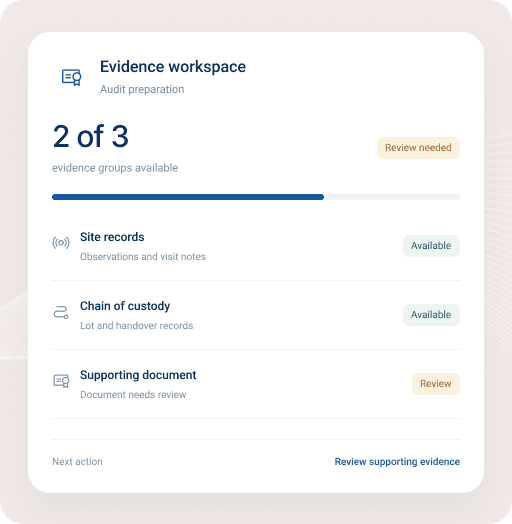Click the Evidence workspace heading
Viewport: 512px width, 524px height.
pyautogui.click(x=173, y=67)
